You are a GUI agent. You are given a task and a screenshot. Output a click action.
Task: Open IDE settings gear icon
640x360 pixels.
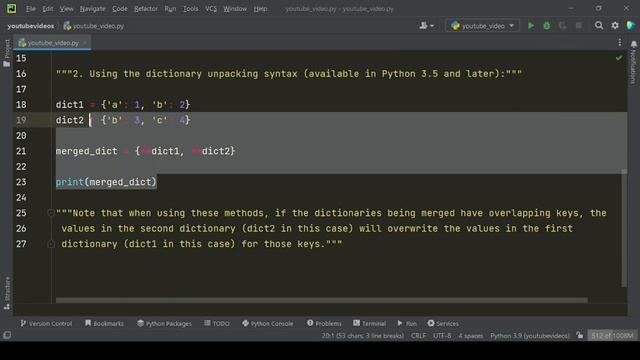[x=615, y=26]
